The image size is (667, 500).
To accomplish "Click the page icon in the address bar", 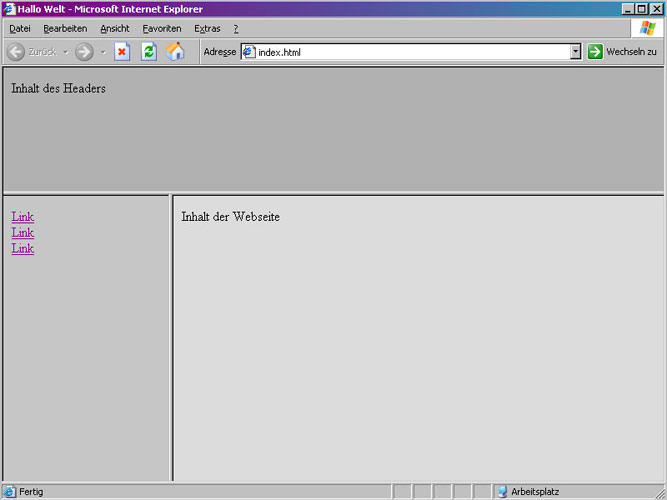I will pyautogui.click(x=249, y=52).
